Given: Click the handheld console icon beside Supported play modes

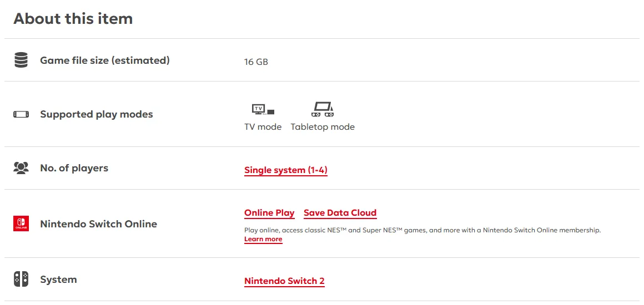Looking at the screenshot, I should click(x=21, y=114).
